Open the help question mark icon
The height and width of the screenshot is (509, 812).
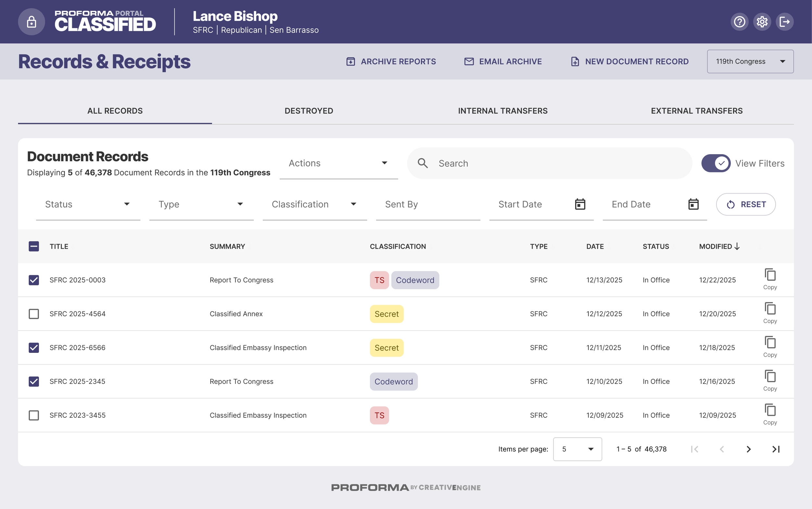tap(739, 22)
